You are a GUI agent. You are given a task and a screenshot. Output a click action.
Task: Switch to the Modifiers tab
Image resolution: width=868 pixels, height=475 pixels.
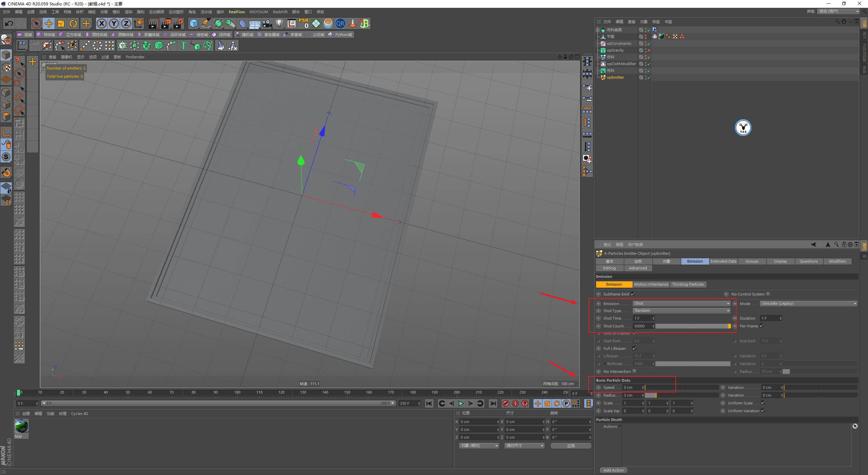(x=837, y=261)
